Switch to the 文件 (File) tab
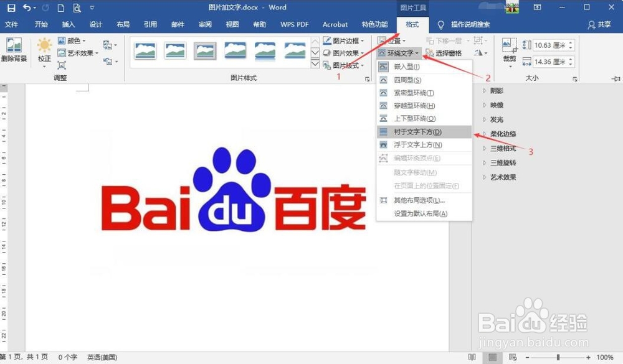The image size is (623, 364). [x=11, y=24]
